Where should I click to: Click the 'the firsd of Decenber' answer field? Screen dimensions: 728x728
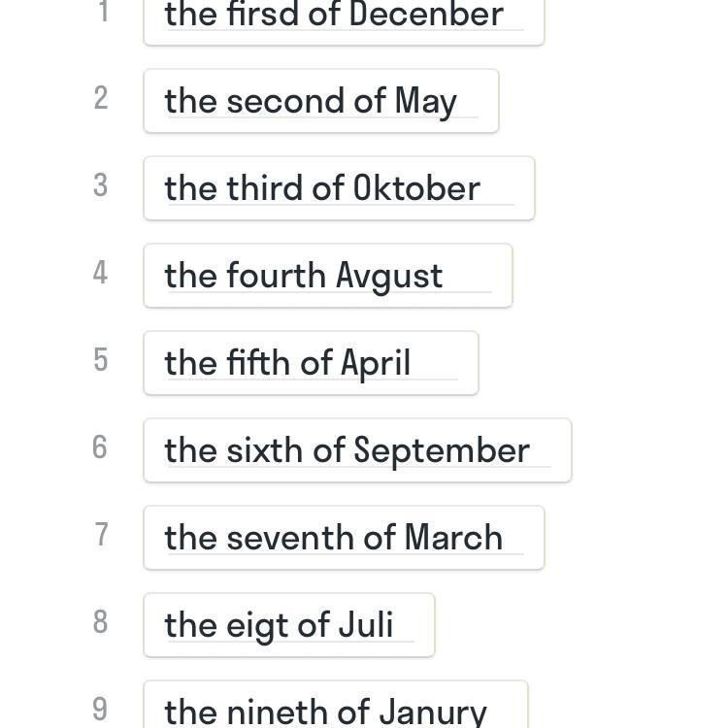point(344,17)
